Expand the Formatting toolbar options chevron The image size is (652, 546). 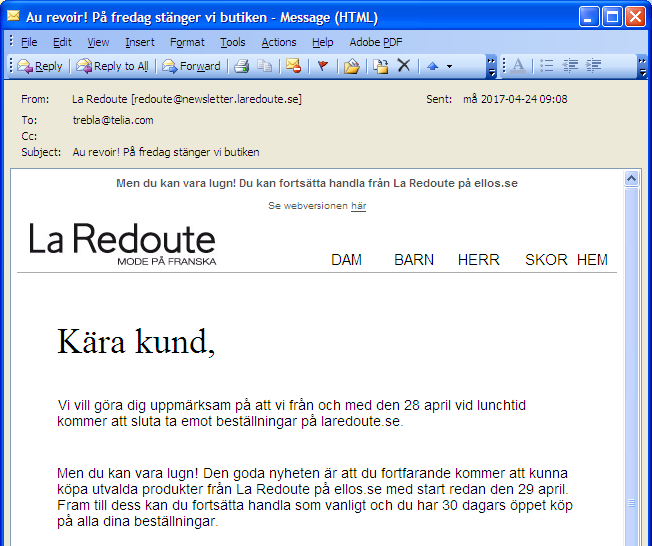pyautogui.click(x=643, y=67)
